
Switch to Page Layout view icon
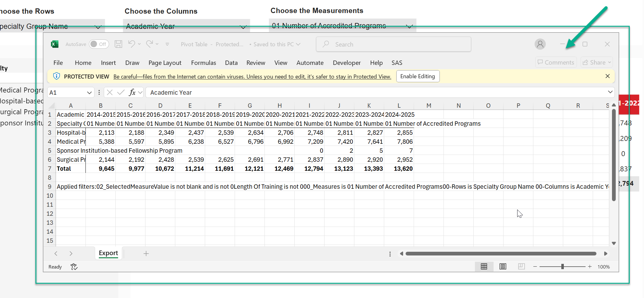503,266
